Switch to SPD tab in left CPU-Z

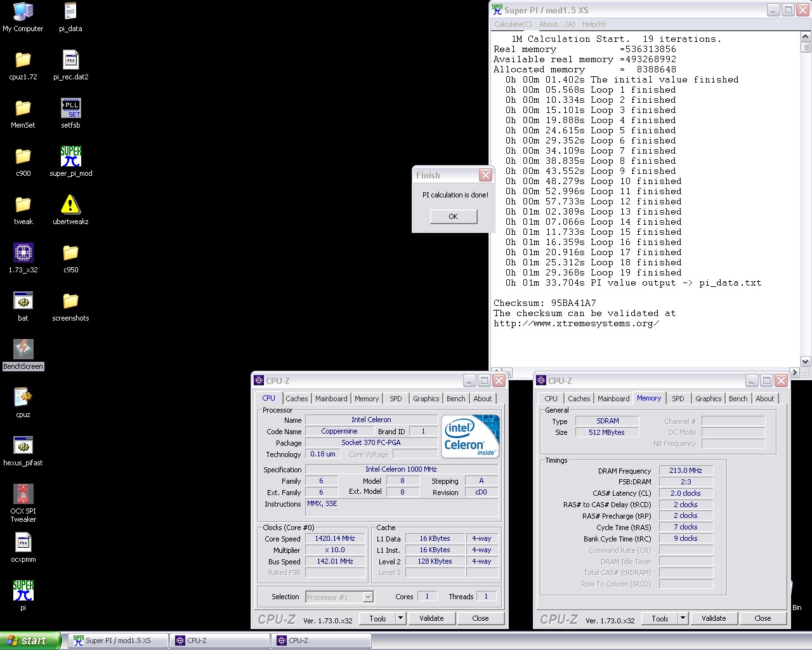click(x=396, y=399)
